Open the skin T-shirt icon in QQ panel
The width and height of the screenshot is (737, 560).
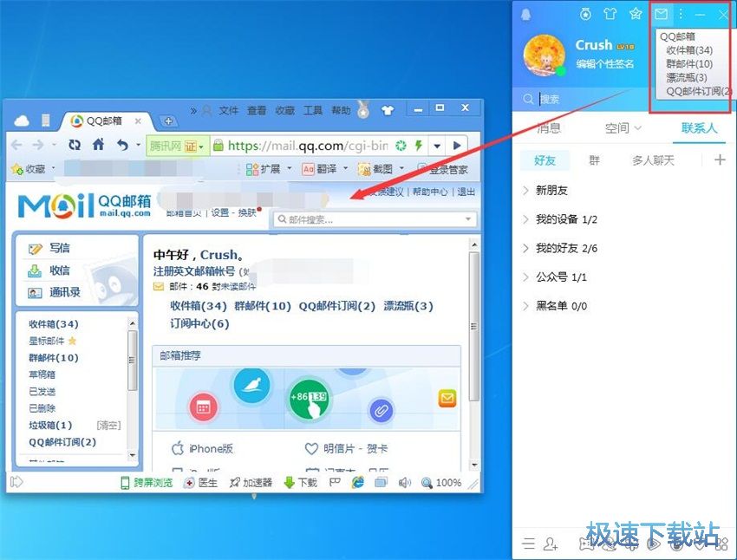610,14
